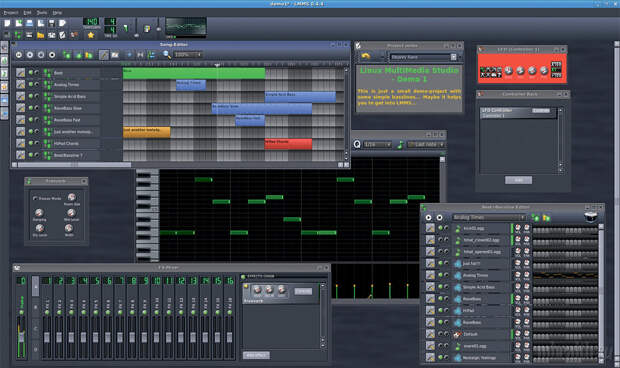620x368 pixels.
Task: Open the instrument plugins sidebar tab
Action: click(4, 47)
